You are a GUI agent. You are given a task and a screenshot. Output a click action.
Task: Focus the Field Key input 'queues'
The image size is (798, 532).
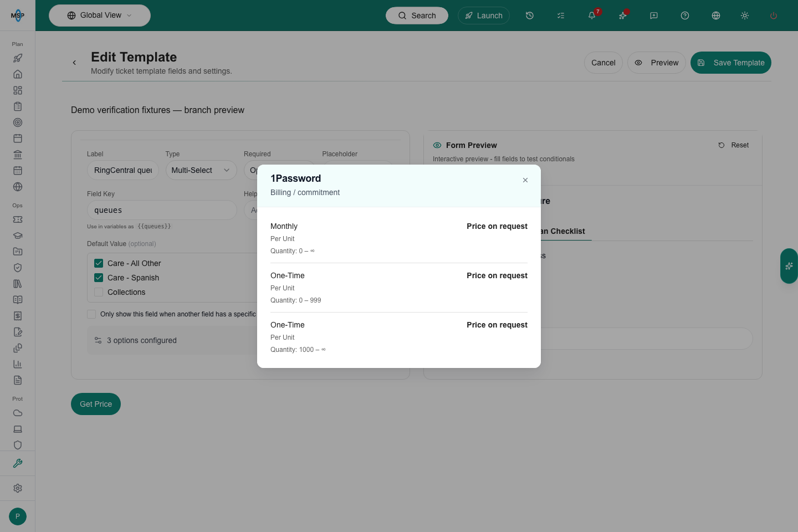tap(162, 210)
